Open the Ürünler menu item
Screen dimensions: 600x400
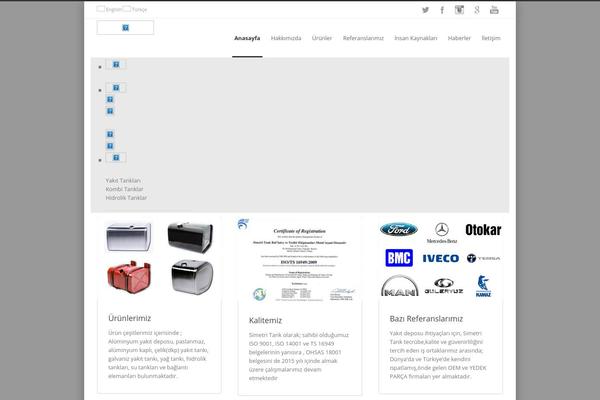(x=322, y=38)
